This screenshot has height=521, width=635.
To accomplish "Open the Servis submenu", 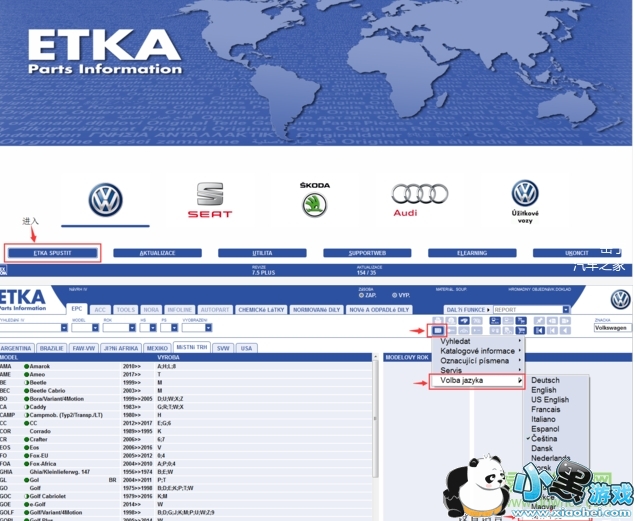I will (477, 370).
